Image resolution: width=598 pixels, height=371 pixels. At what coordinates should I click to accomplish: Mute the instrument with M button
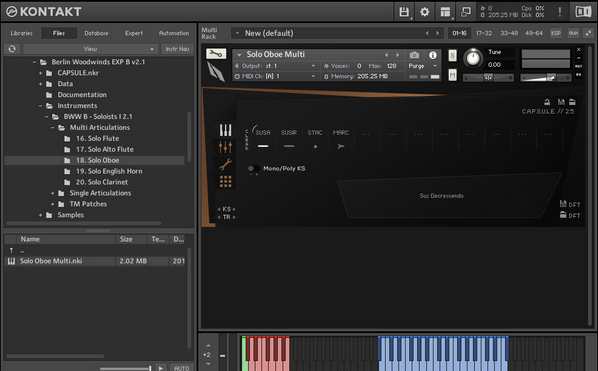point(452,75)
